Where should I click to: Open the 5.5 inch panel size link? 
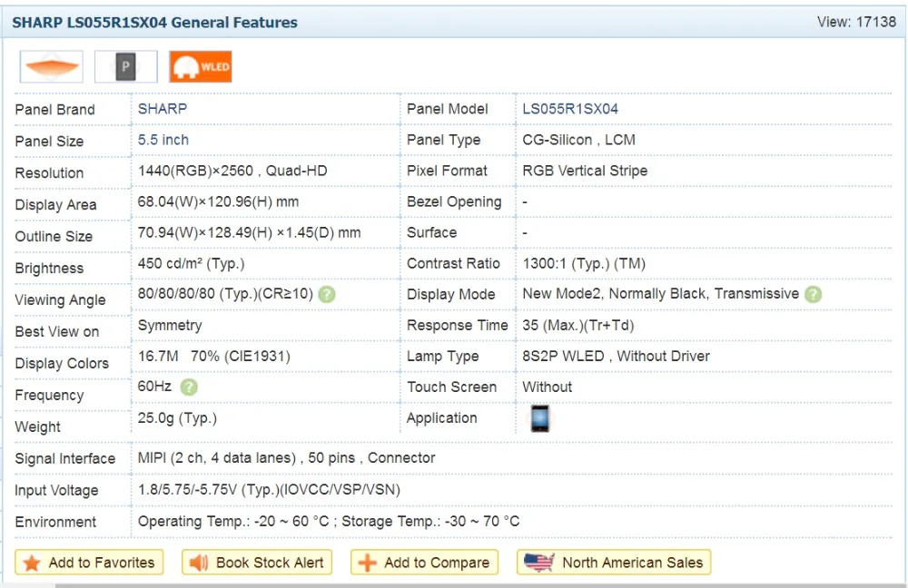[x=163, y=140]
